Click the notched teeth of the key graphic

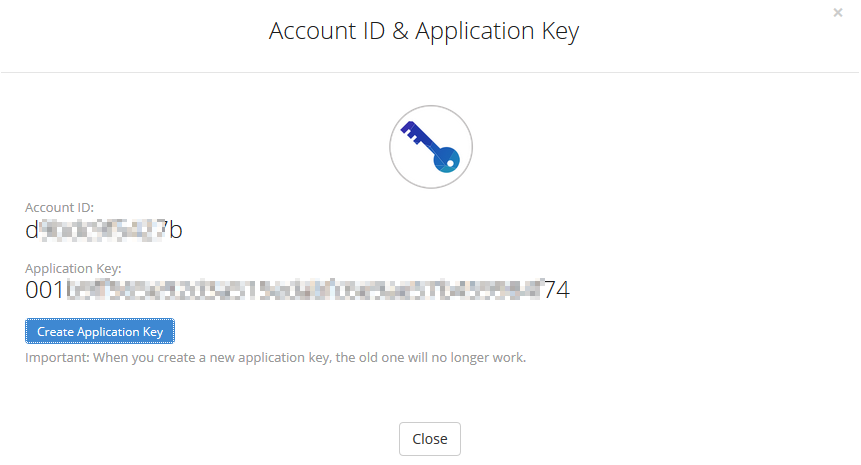(x=412, y=133)
